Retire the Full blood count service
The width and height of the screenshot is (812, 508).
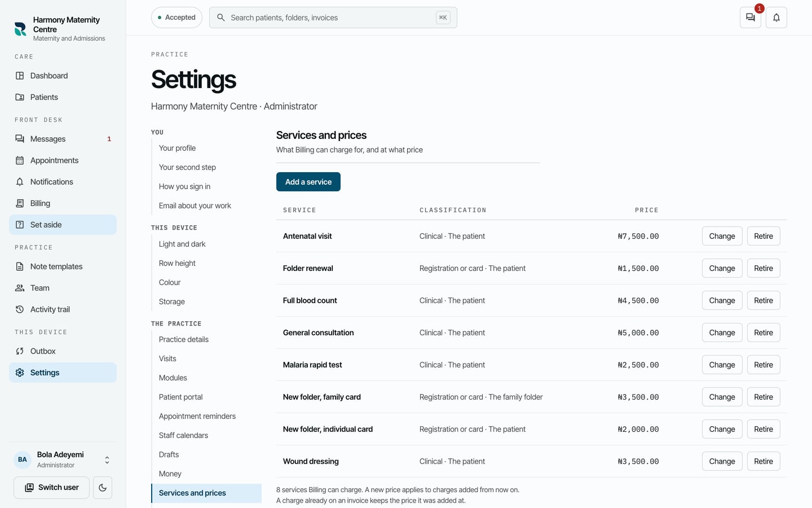(x=764, y=300)
